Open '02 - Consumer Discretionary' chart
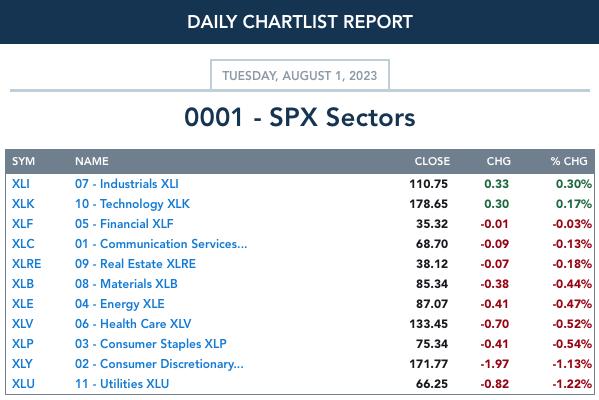The image size is (599, 400). coord(159,364)
